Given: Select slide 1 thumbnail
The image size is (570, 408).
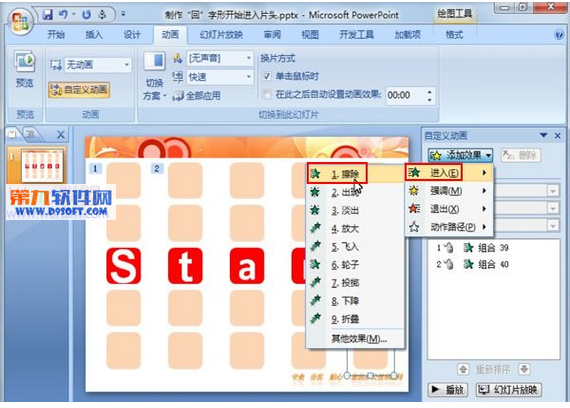Looking at the screenshot, I should coord(42,166).
